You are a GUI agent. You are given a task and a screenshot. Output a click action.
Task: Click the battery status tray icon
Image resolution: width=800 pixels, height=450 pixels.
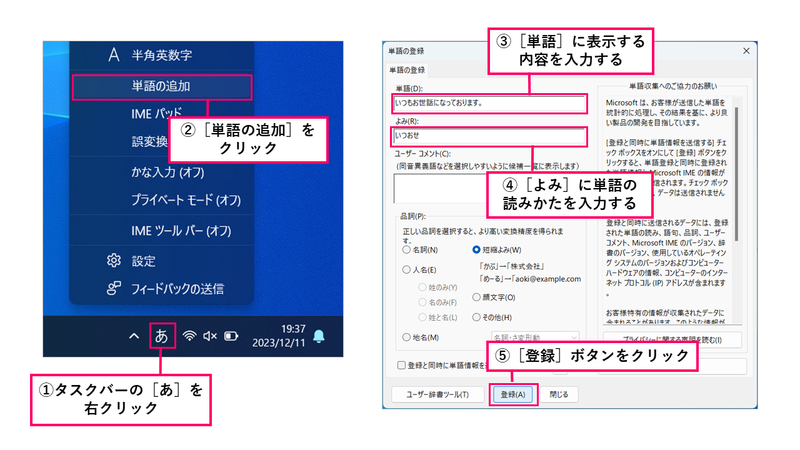tap(231, 336)
